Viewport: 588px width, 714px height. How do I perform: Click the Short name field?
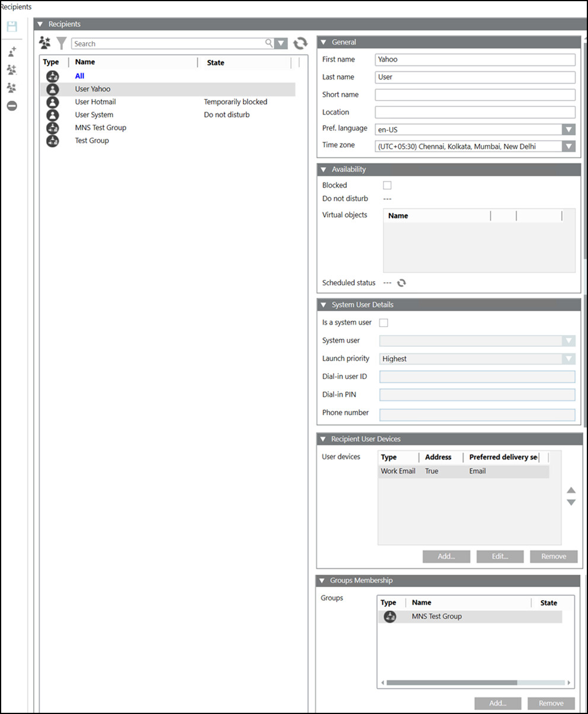pyautogui.click(x=475, y=95)
